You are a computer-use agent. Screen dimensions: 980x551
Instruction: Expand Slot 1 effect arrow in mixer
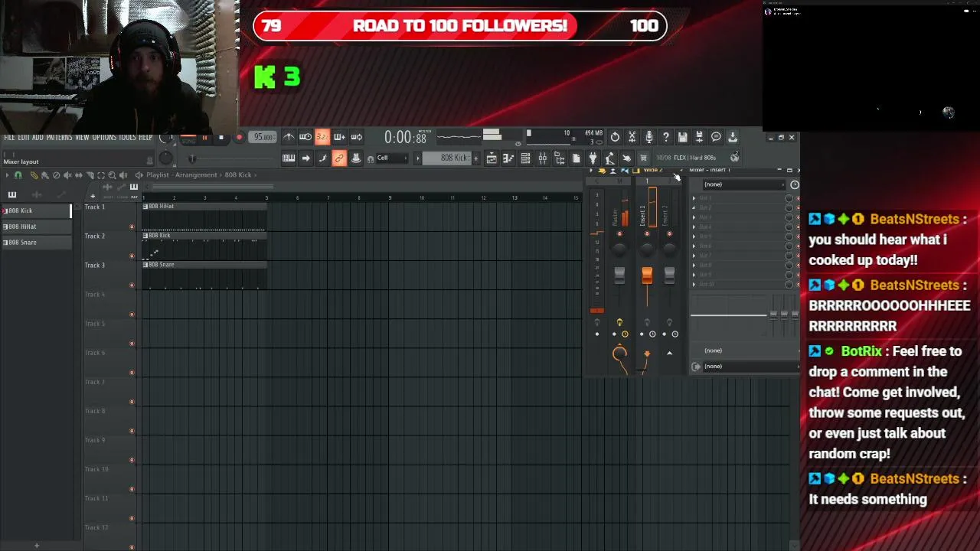tap(694, 198)
